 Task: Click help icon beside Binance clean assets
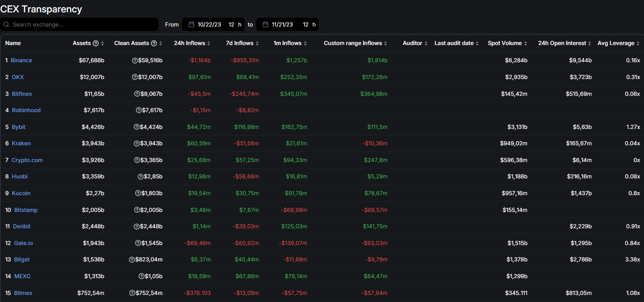(x=135, y=60)
